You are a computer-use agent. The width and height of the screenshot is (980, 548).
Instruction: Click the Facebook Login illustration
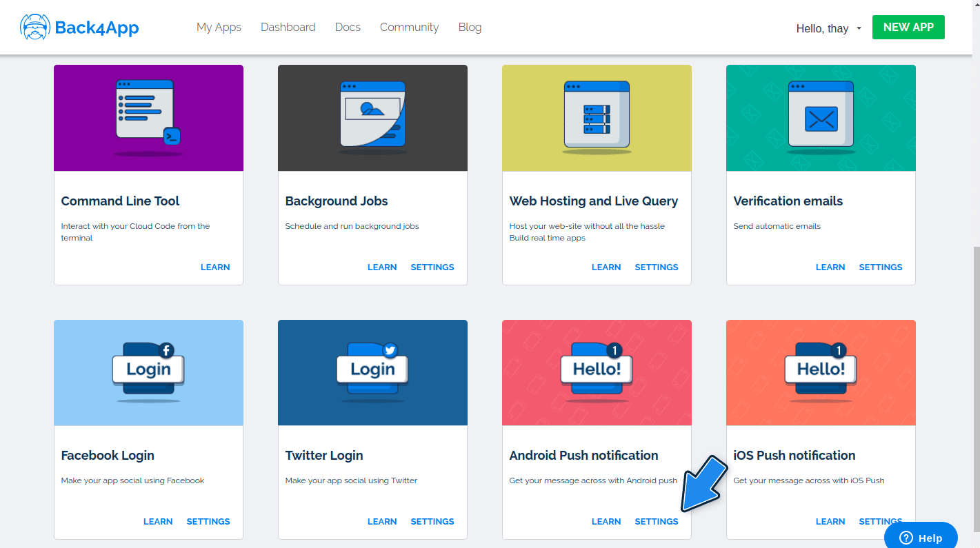tap(148, 372)
